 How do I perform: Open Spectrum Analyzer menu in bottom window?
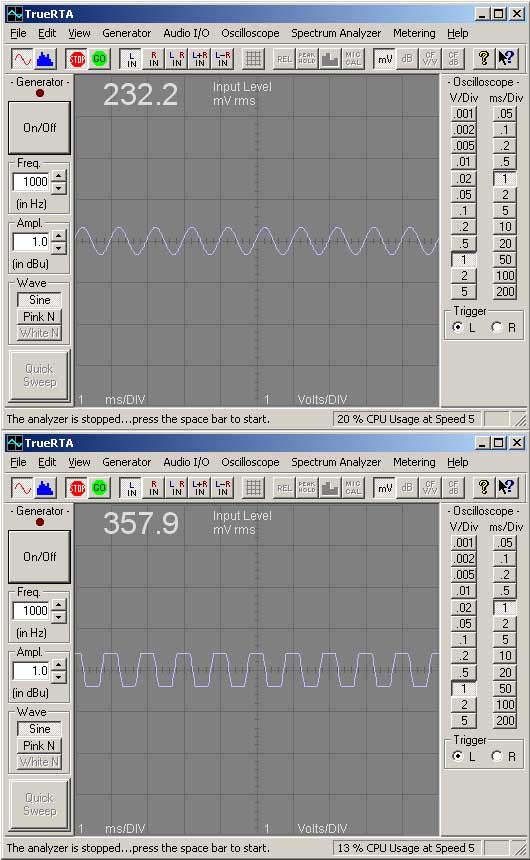coord(336,462)
